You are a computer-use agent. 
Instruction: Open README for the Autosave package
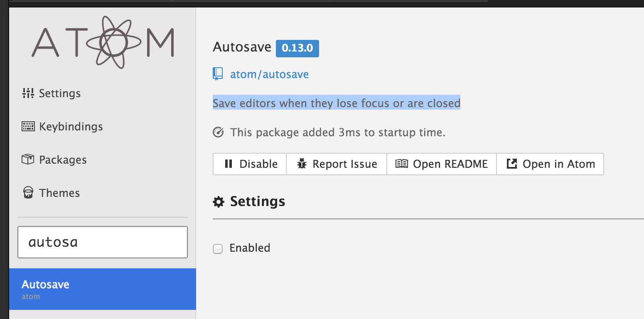[442, 164]
